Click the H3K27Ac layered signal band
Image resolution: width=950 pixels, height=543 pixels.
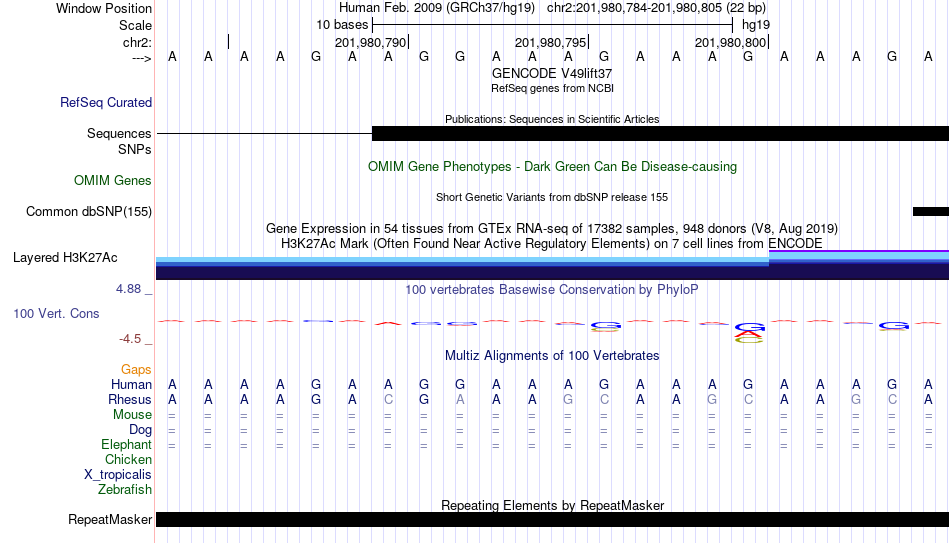coord(553,265)
